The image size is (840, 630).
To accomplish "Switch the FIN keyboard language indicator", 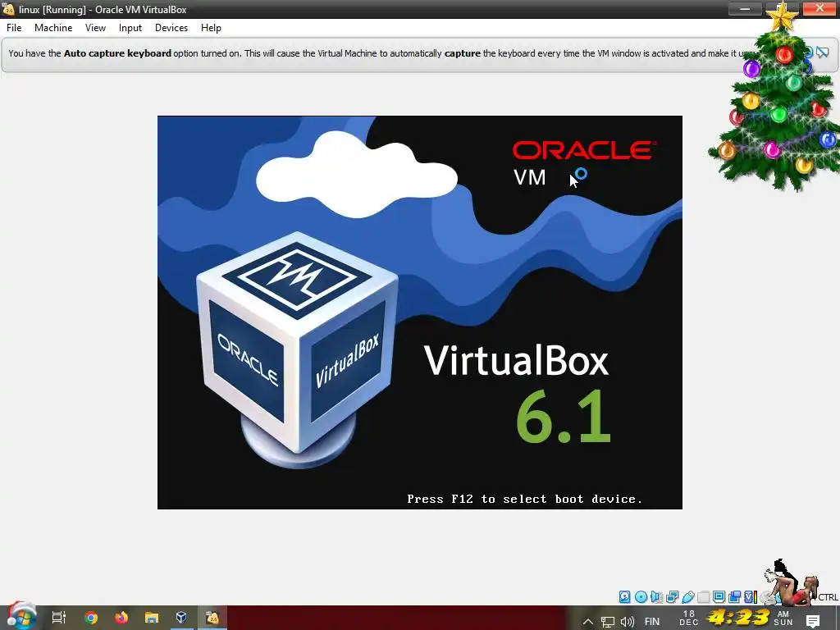I will (652, 622).
